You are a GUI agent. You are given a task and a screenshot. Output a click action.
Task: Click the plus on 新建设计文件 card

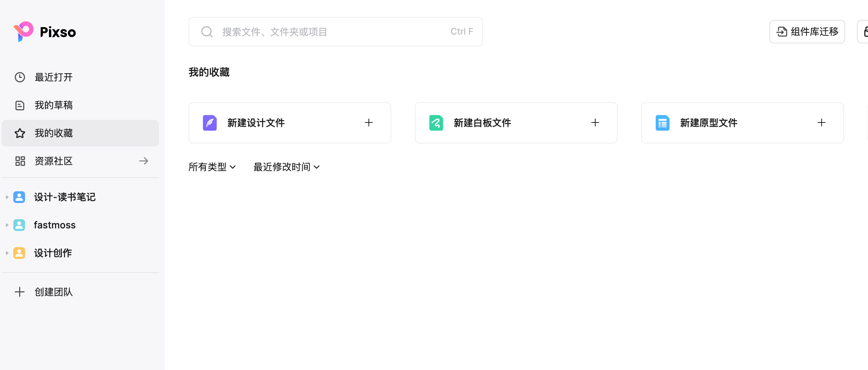[368, 122]
